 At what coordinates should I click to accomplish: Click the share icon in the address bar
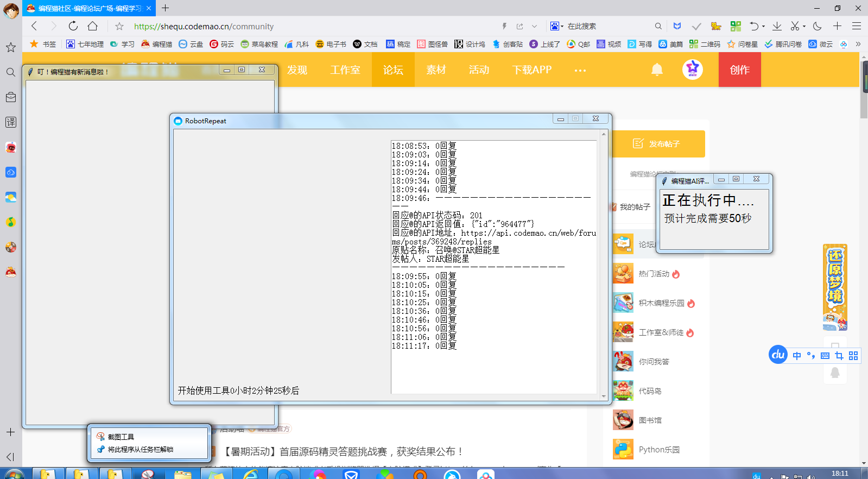[519, 26]
